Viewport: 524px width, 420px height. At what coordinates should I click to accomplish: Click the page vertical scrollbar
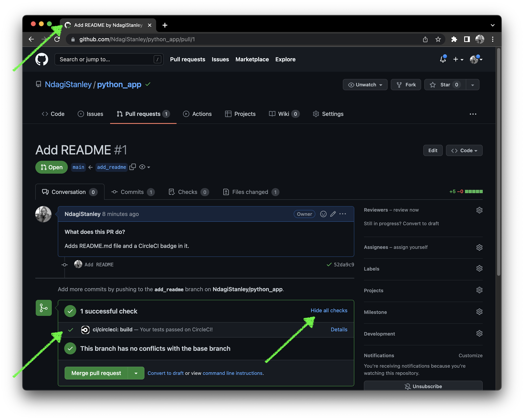click(499, 162)
